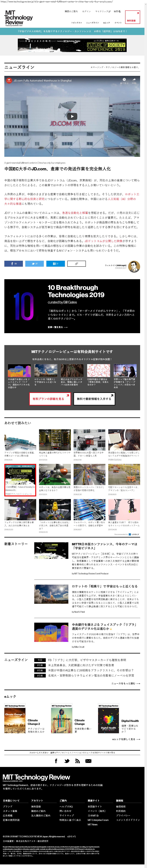Follow via the Facebook footer icon
Viewport: 147px width, 868px height.
[56, 761]
